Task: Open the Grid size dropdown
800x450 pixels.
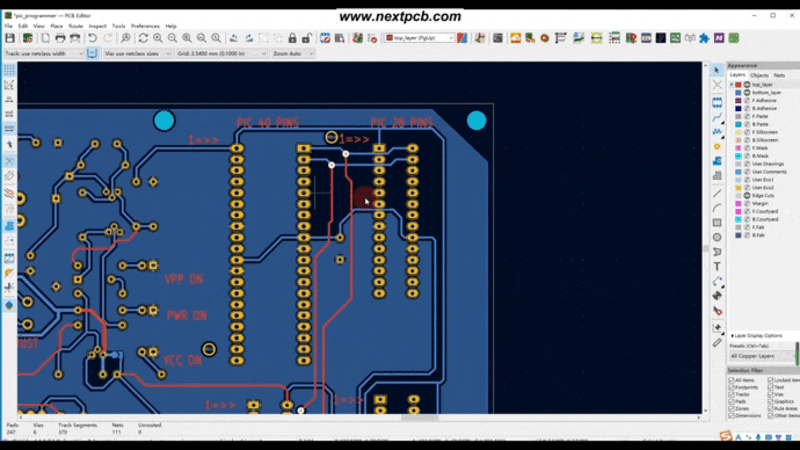Action: [x=222, y=53]
